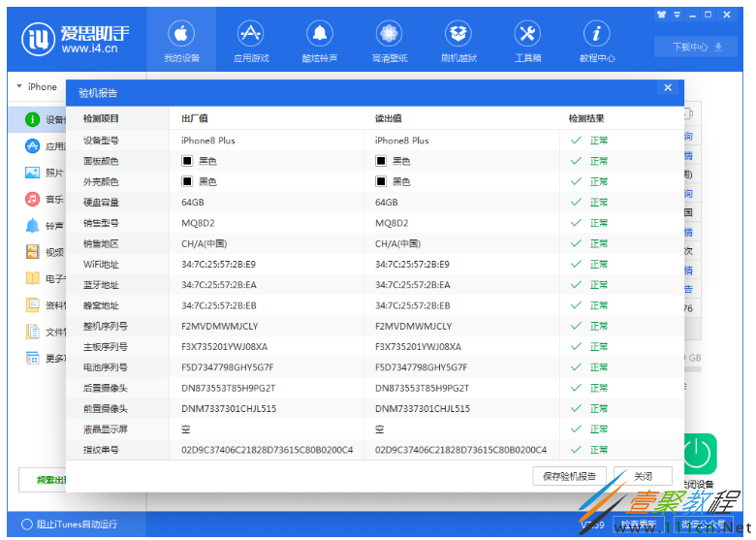This screenshot has height=540, width=756.
Task: Select the 照片 sidebar icon
Action: [x=32, y=173]
